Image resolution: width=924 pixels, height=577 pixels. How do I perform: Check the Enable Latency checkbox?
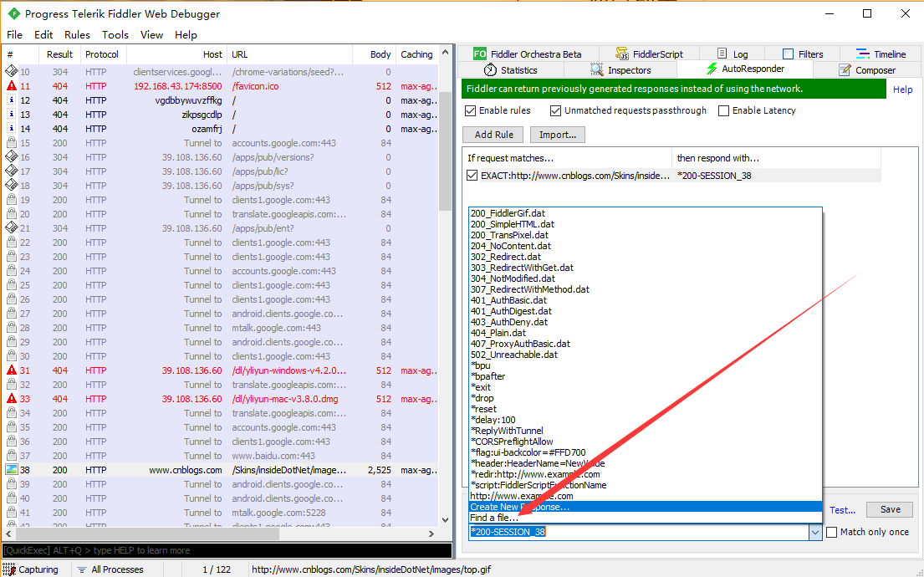[723, 110]
